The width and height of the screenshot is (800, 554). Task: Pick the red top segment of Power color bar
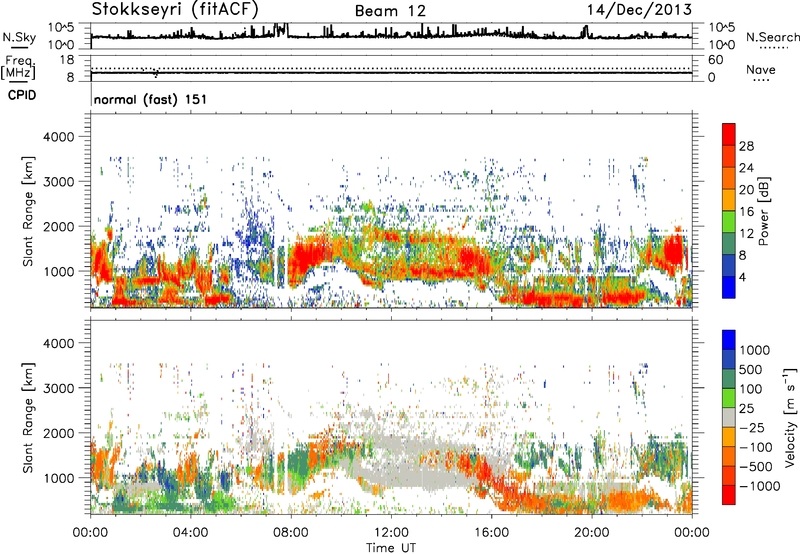point(729,134)
